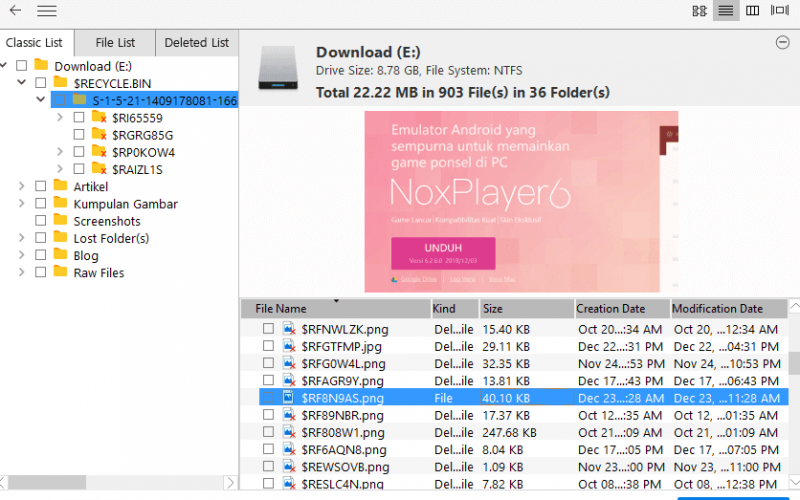Viewport: 800px width, 500px height.
Task: Click the $RF89NBR.png file icon
Action: pyautogui.click(x=289, y=415)
